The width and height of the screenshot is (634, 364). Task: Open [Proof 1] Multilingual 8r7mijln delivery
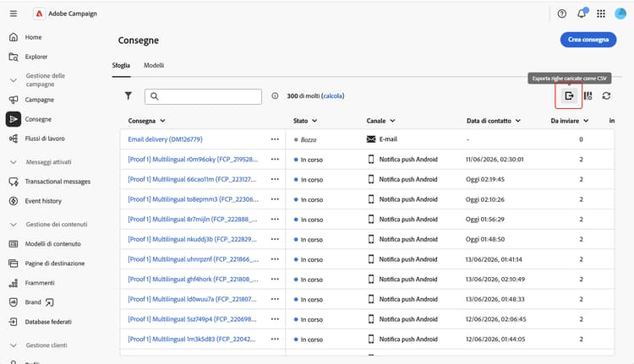coord(193,220)
